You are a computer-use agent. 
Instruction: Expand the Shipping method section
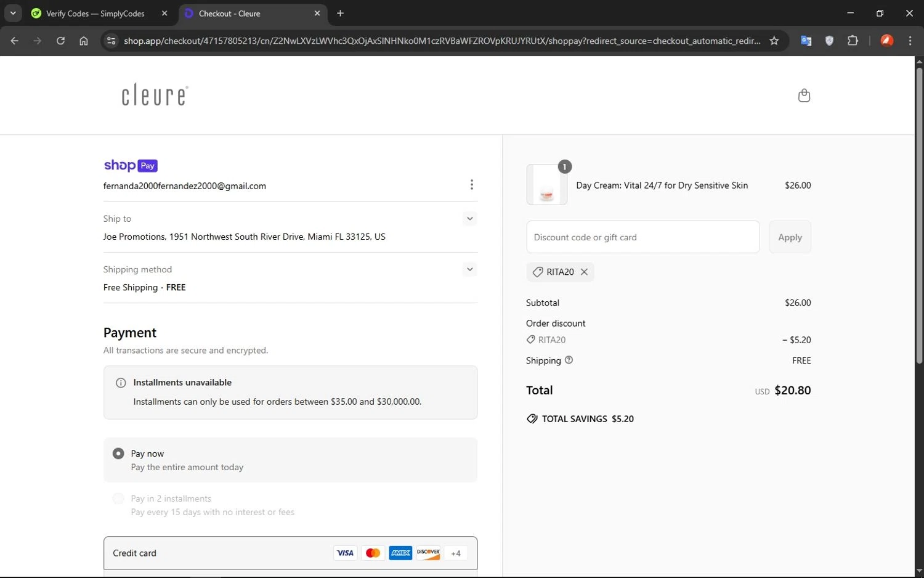pyautogui.click(x=470, y=269)
